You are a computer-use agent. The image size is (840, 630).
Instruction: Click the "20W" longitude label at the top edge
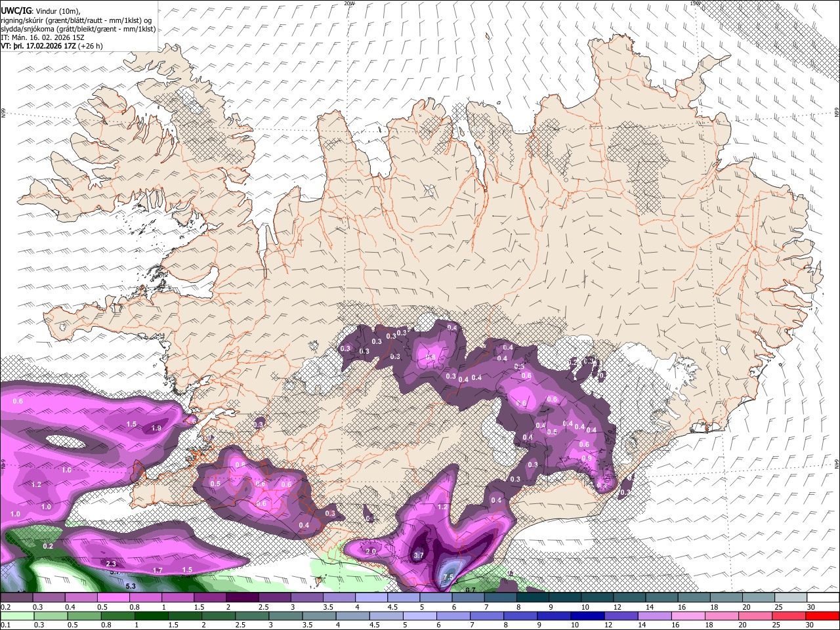pyautogui.click(x=349, y=3)
